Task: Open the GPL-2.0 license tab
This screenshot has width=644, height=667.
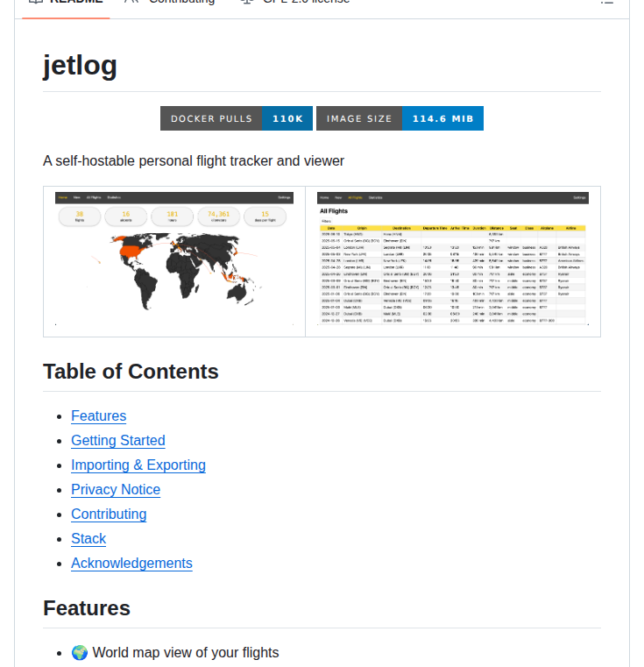Action: coord(295,4)
